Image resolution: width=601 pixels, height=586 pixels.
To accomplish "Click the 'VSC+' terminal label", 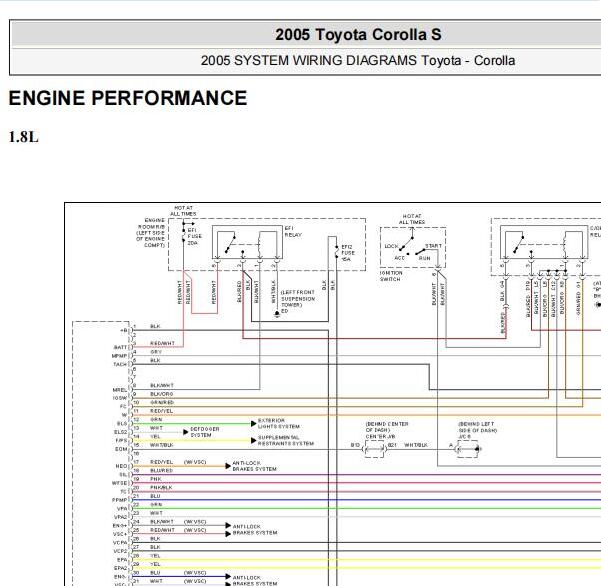I will (x=120, y=534).
